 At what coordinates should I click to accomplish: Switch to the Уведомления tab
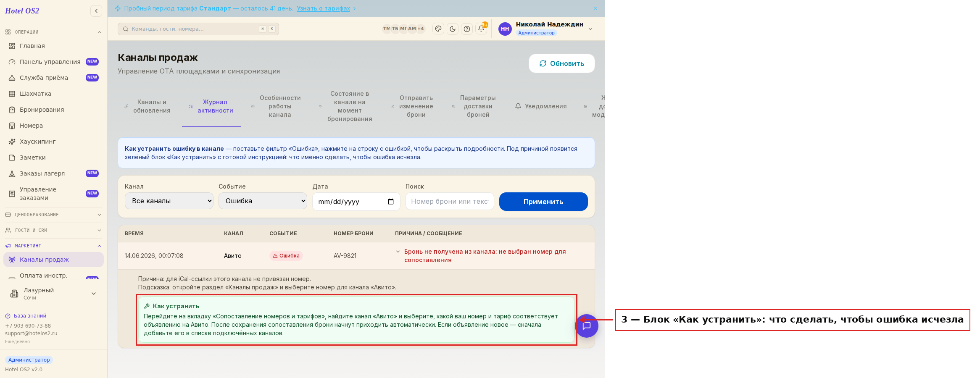coord(541,106)
